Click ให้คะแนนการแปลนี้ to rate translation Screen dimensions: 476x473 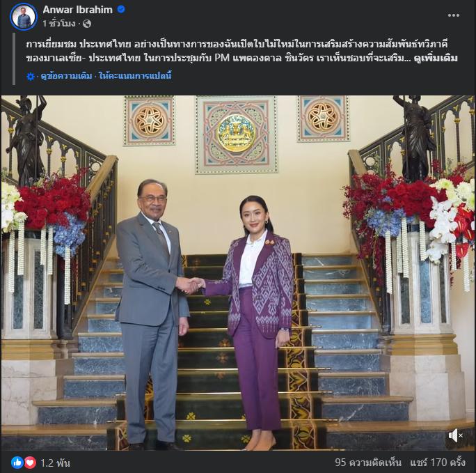click(x=135, y=76)
